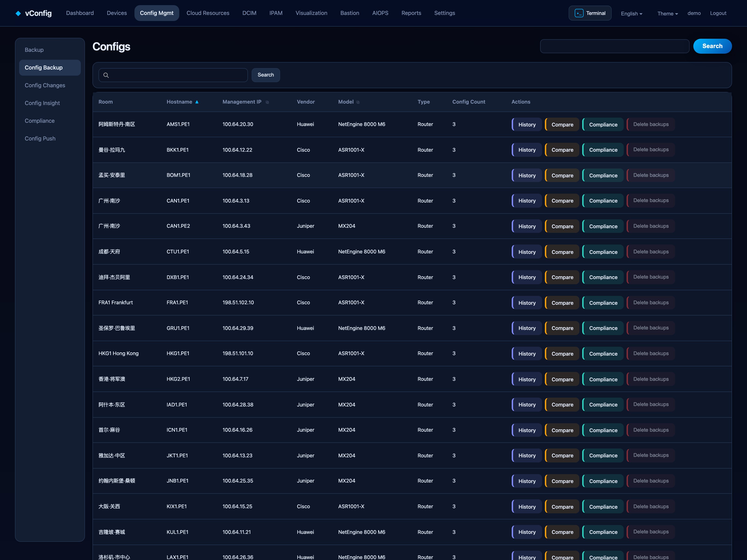Open the AIOPS nav item
747x560 pixels.
pos(380,13)
